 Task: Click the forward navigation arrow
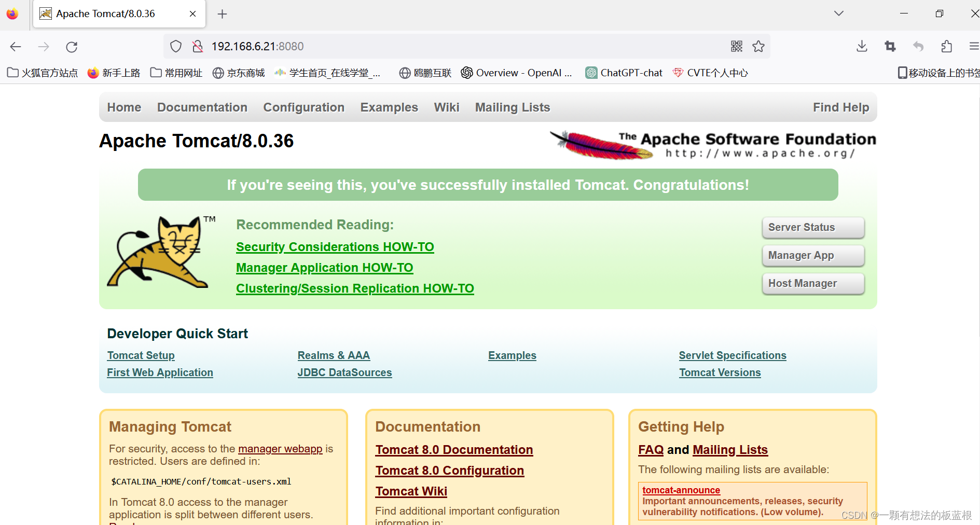[44, 47]
